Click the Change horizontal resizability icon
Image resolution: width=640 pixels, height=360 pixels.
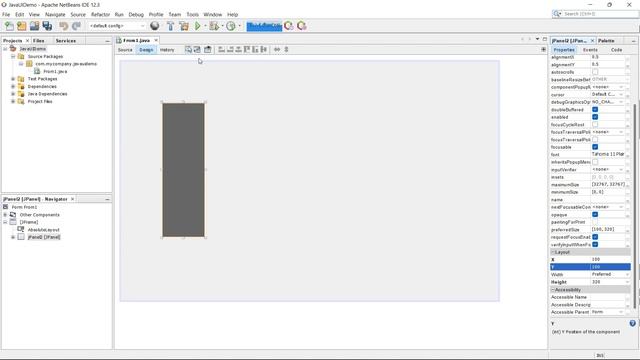point(277,49)
